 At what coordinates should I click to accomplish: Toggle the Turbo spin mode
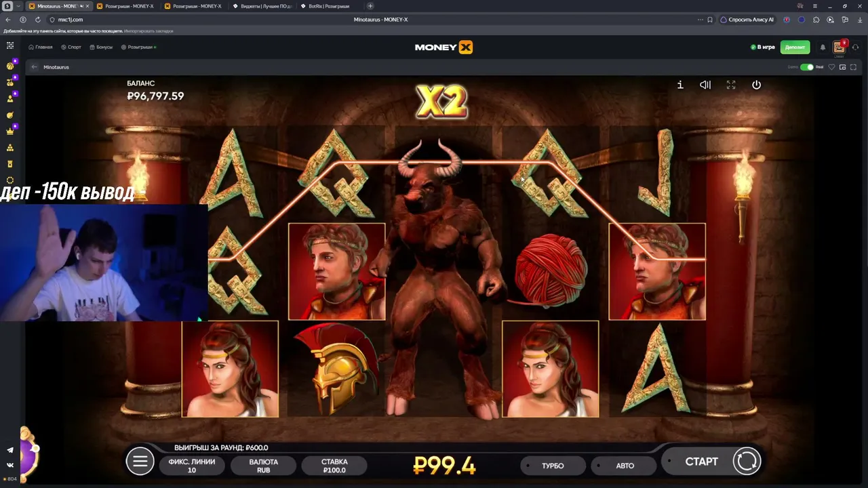pos(553,466)
